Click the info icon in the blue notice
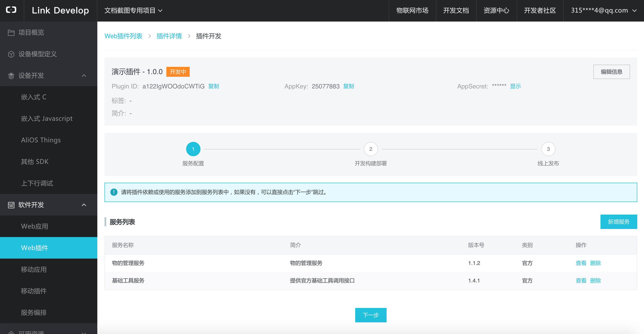The width and height of the screenshot is (644, 334). [114, 192]
